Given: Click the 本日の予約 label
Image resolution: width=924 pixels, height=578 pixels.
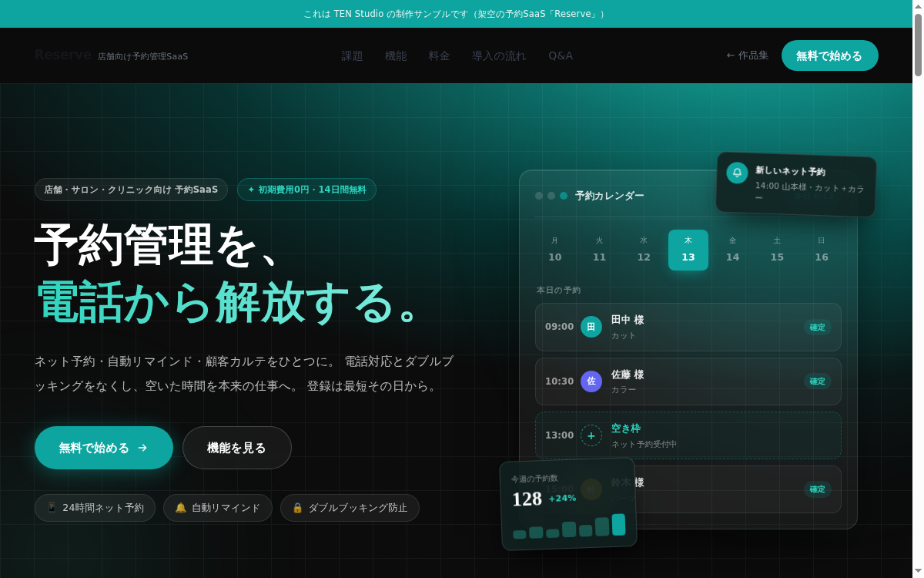Looking at the screenshot, I should [x=559, y=290].
